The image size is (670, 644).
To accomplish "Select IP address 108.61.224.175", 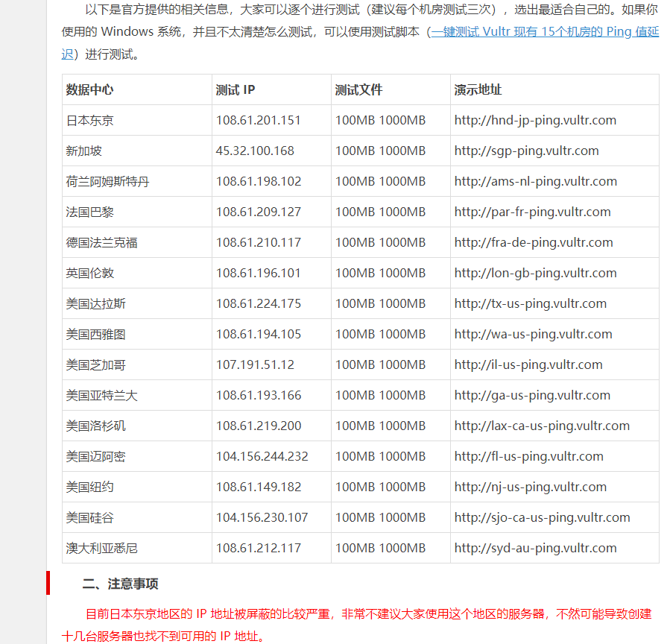I will pos(259,304).
